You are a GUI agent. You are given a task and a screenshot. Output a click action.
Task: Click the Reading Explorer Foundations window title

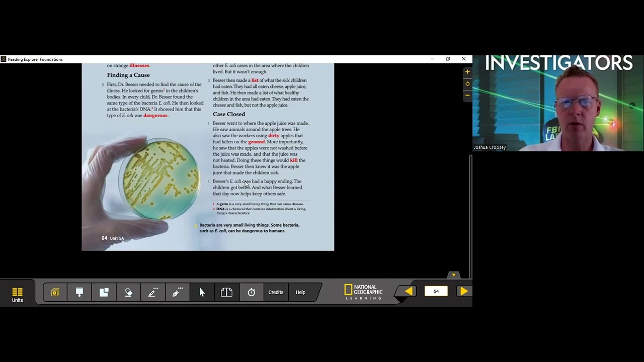coord(35,59)
